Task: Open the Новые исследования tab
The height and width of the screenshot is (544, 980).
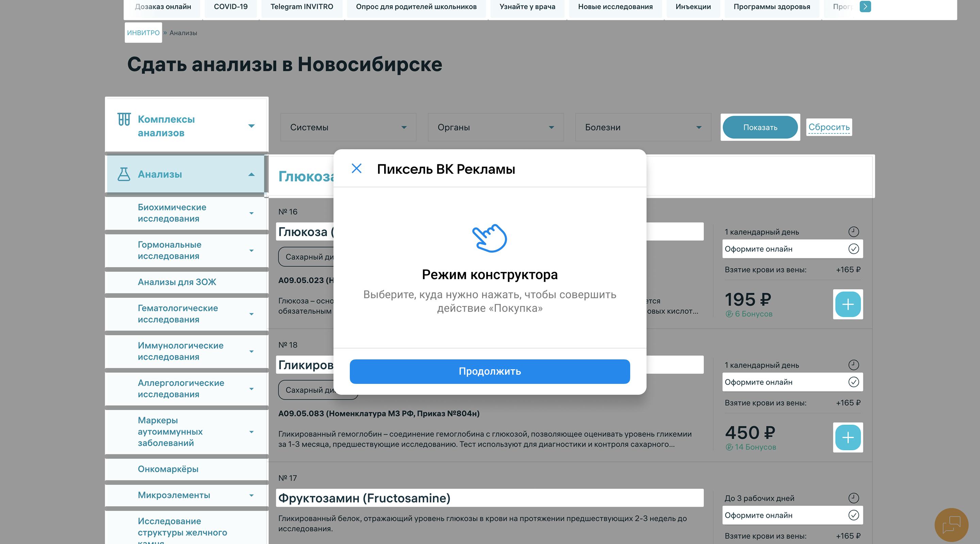Action: (x=615, y=7)
